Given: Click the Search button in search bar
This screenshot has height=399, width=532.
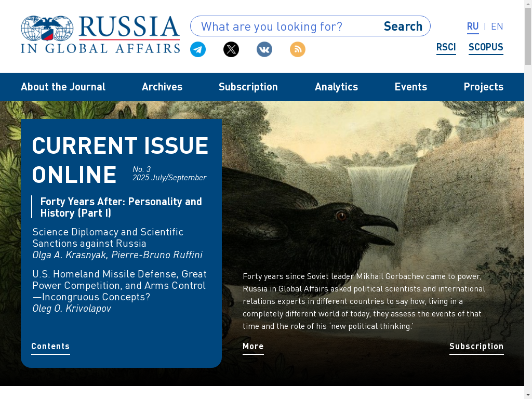Looking at the screenshot, I should pos(403,26).
